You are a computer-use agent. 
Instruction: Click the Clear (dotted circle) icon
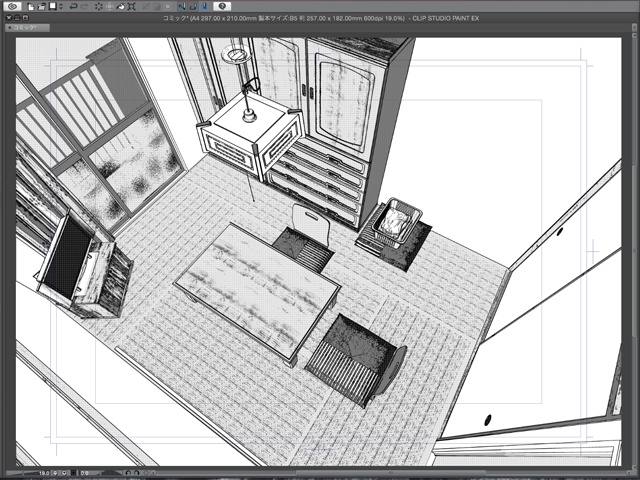pyautogui.click(x=98, y=7)
